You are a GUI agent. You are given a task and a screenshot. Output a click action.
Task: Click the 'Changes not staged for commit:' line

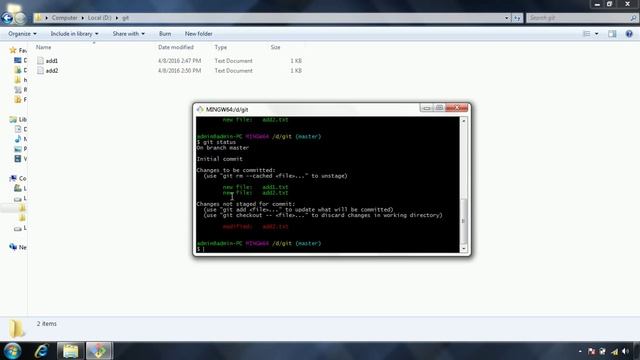click(x=246, y=204)
